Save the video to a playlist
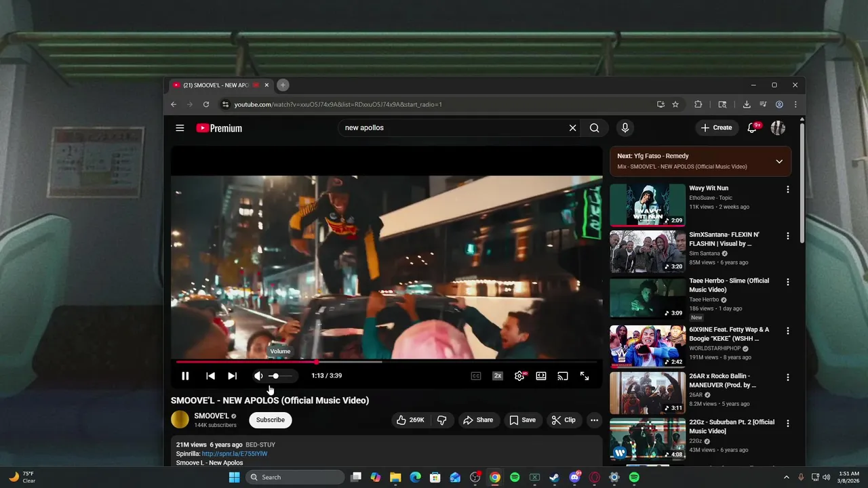The height and width of the screenshot is (488, 868). (x=522, y=420)
